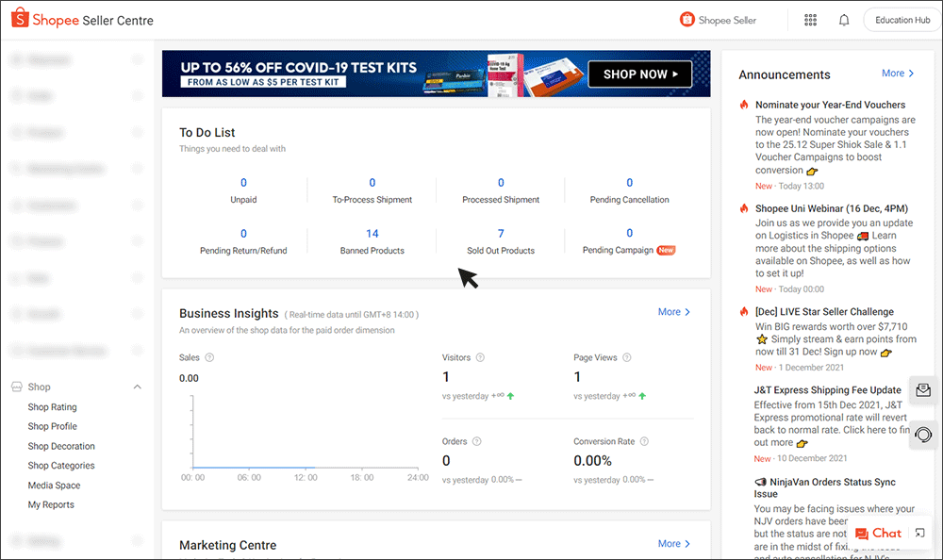
Task: Open More options for Marketing Centre
Action: 672,543
